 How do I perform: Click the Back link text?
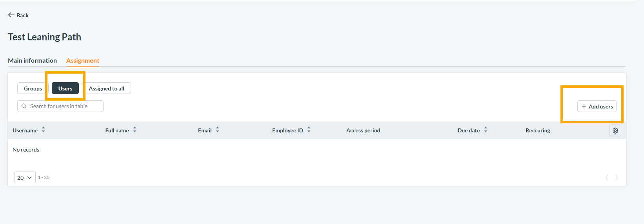click(22, 15)
